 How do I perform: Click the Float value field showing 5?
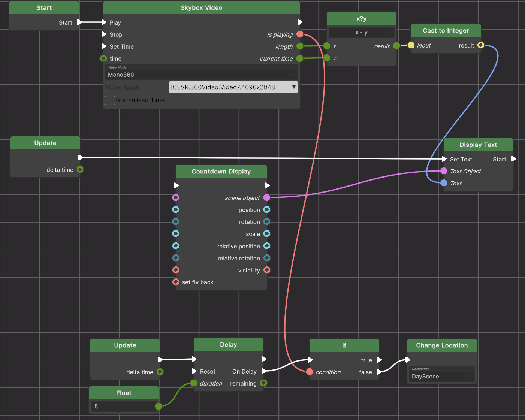[x=122, y=407]
